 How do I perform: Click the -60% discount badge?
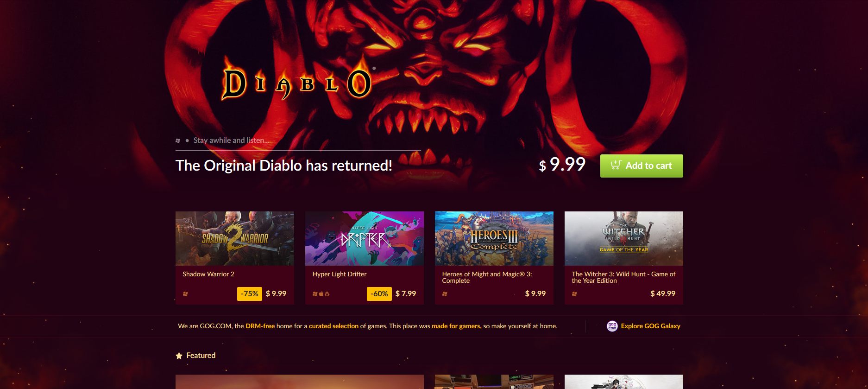379,294
